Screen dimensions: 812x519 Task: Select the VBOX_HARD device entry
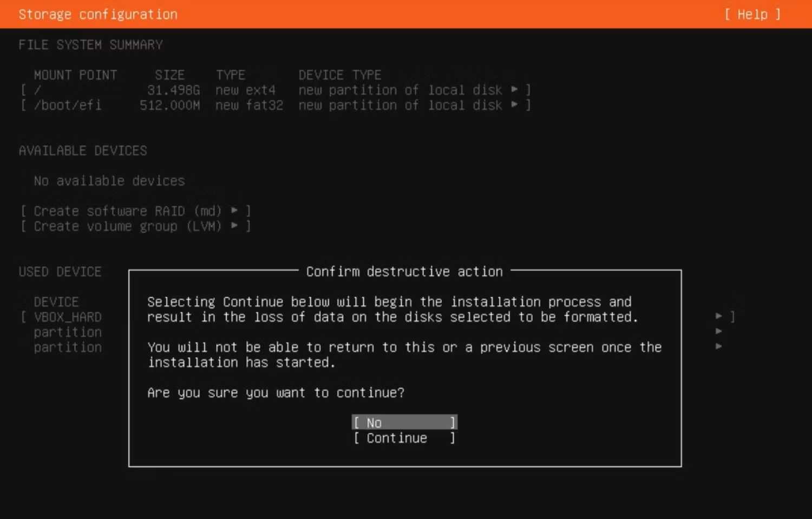68,317
